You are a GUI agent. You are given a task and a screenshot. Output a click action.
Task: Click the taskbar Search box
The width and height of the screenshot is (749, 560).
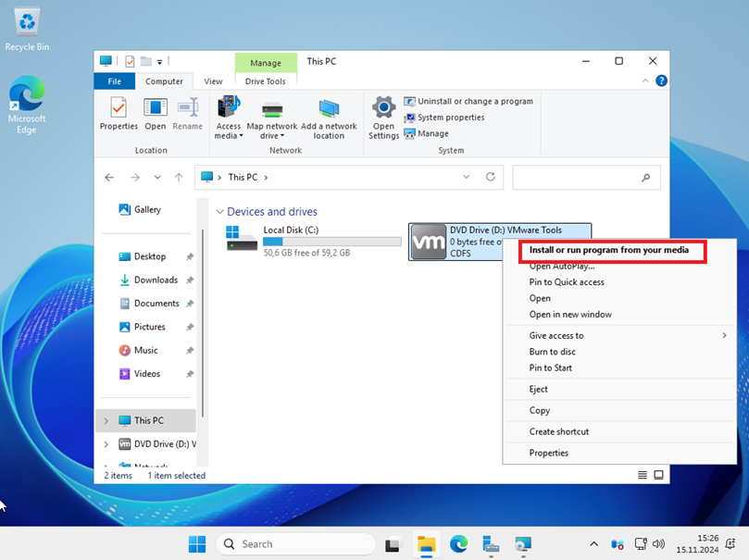(x=296, y=543)
